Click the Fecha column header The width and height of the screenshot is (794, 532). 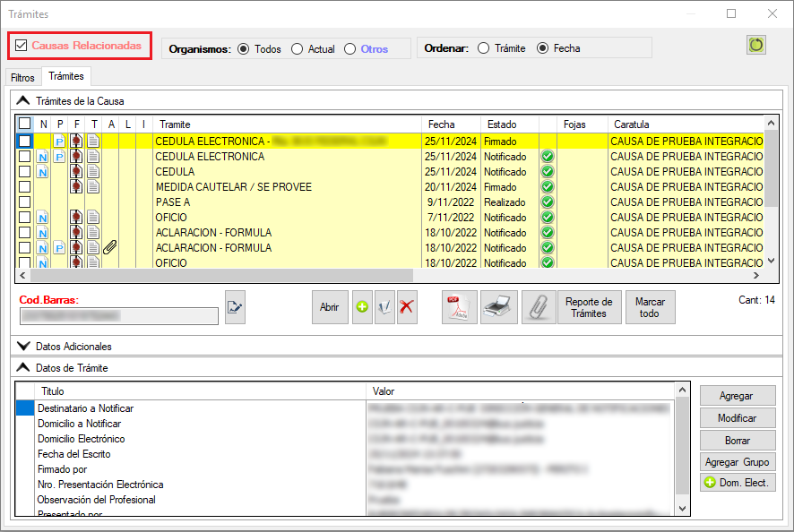(450, 124)
